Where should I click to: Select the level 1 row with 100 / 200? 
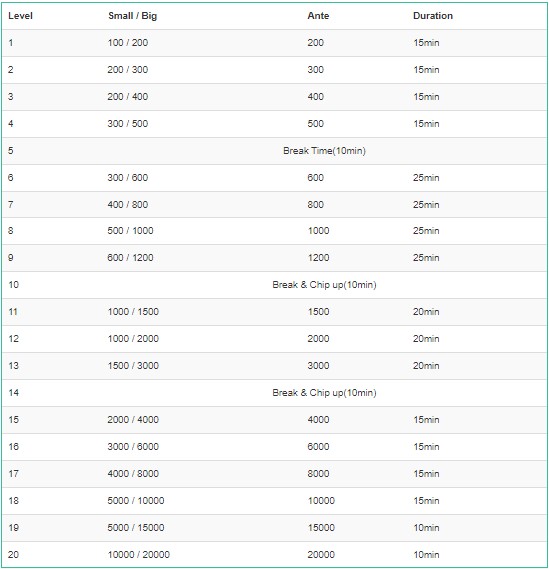pos(275,43)
